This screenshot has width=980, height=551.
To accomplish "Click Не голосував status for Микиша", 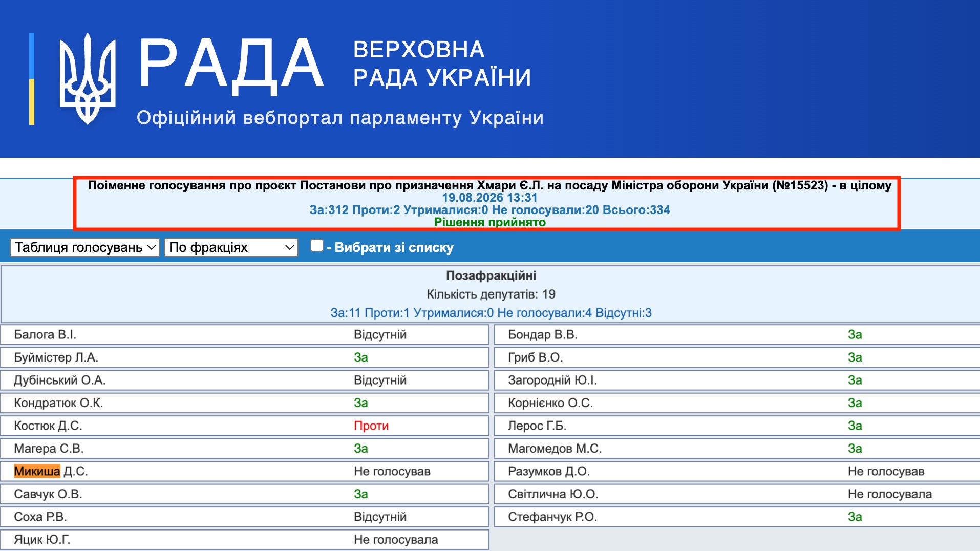I will coord(392,471).
